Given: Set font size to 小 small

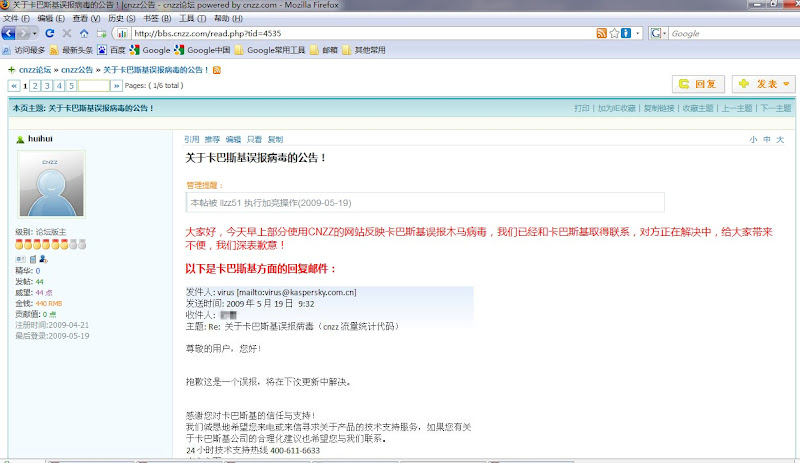Looking at the screenshot, I should click(x=753, y=139).
